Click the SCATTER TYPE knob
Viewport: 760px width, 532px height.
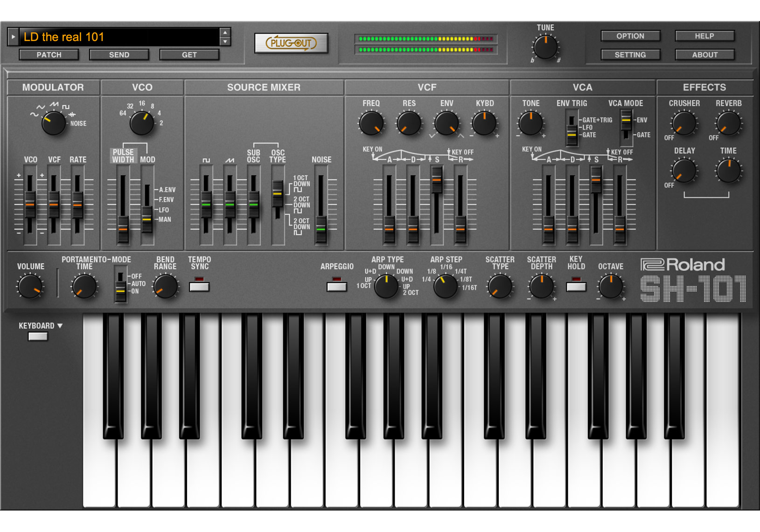click(500, 286)
